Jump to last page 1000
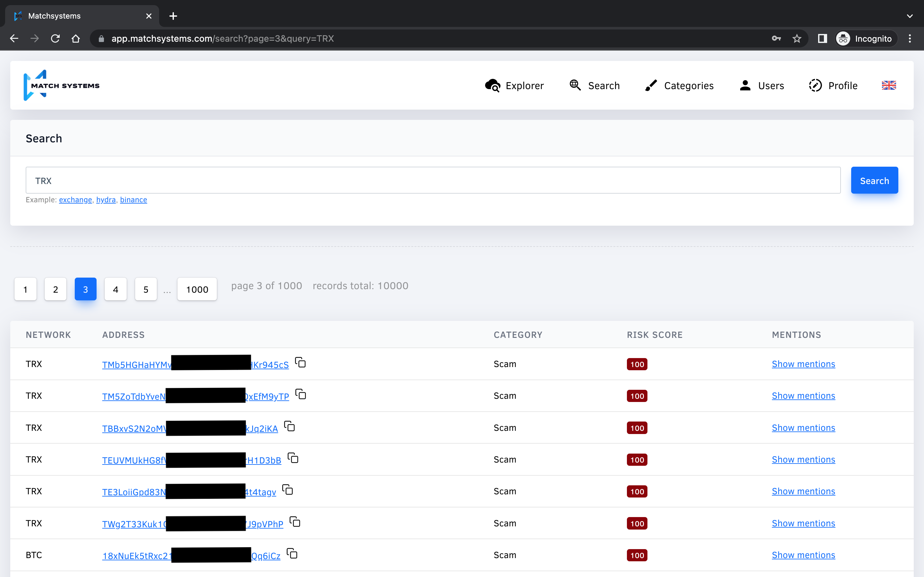Screen dimensions: 924x577 tap(197, 289)
